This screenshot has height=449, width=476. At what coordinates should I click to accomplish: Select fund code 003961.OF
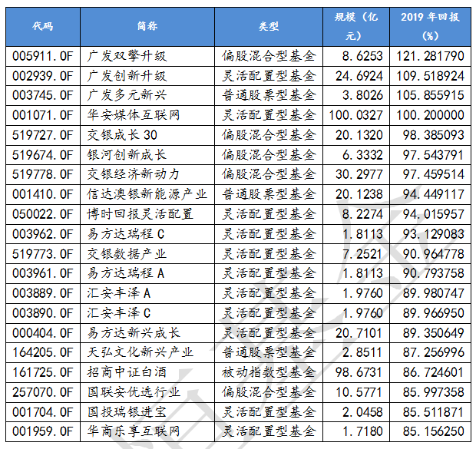(43, 273)
